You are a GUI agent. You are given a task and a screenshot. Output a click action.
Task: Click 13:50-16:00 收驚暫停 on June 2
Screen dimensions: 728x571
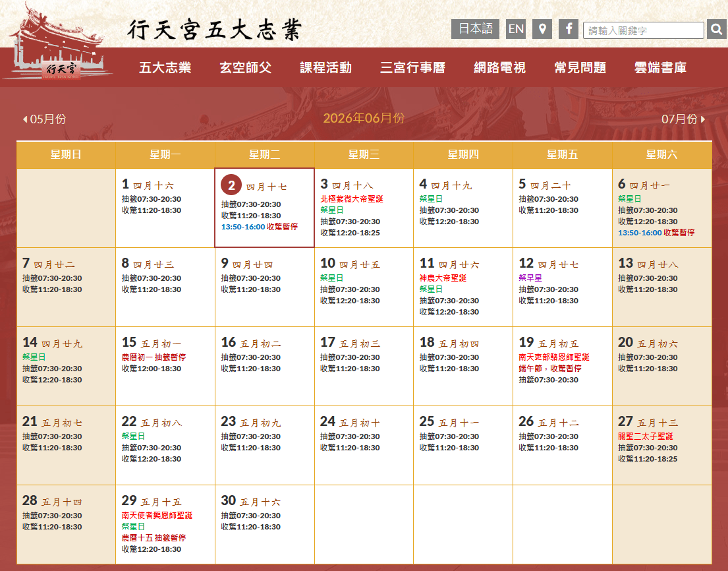click(260, 227)
